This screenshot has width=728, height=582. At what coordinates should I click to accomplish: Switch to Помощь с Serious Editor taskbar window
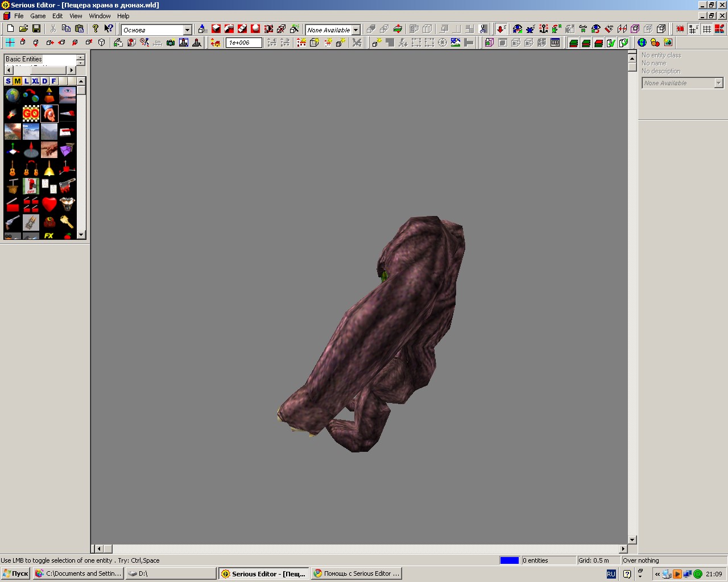(357, 573)
